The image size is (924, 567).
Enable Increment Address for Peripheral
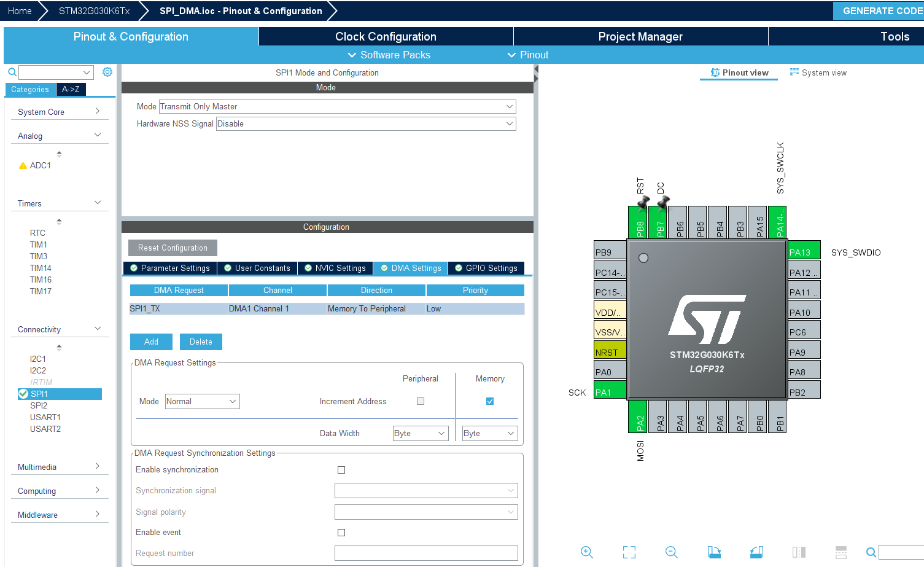[x=420, y=401]
